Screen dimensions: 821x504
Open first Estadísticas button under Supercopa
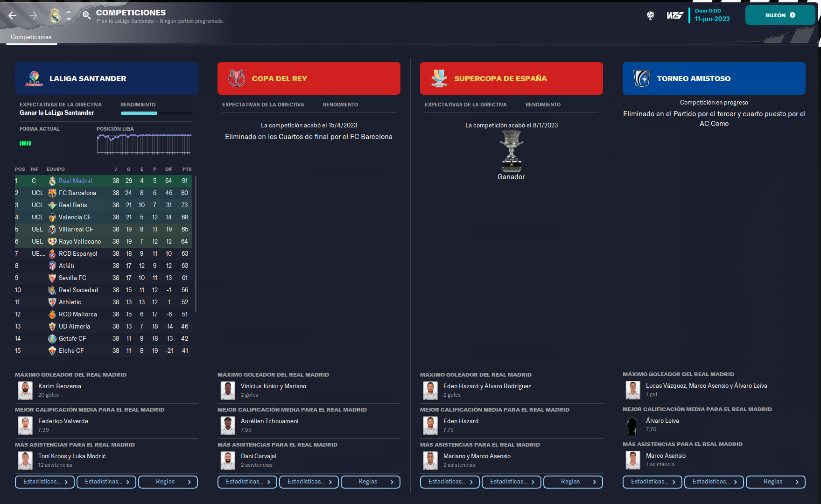(x=450, y=482)
